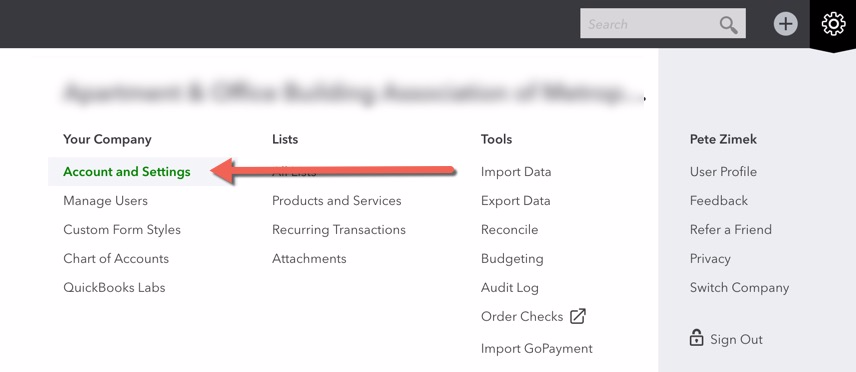This screenshot has height=372, width=856.
Task: Click the User Profile link
Action: [x=723, y=172]
